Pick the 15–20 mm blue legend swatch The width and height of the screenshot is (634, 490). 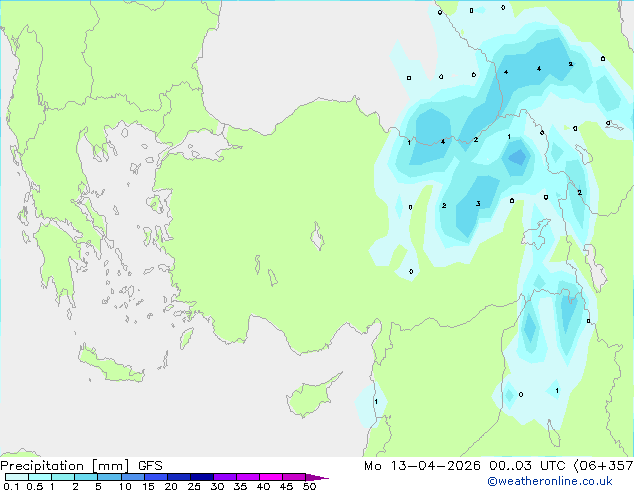tap(156, 477)
